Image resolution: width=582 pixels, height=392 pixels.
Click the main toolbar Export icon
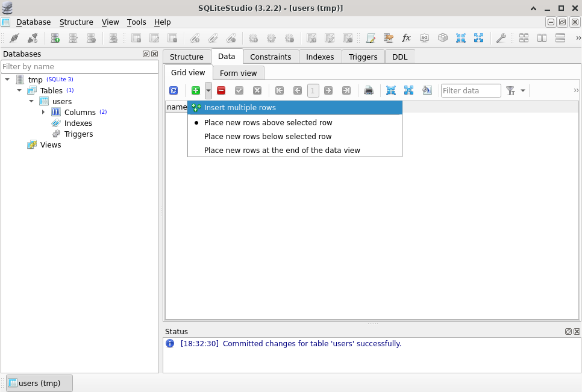click(x=478, y=38)
